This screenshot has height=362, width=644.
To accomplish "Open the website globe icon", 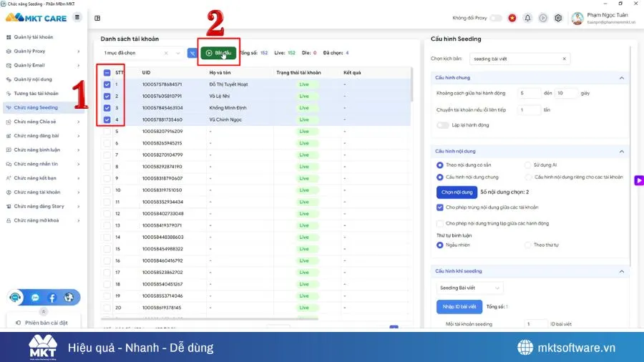I will point(69,297).
